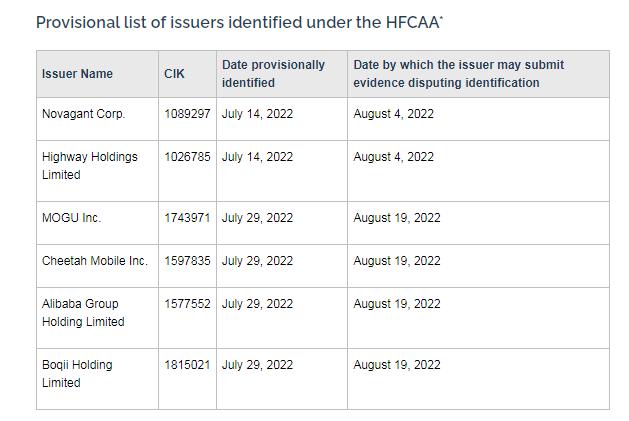
Task: Select the 'MOGU Inc.' issuer cell
Action: point(71,218)
